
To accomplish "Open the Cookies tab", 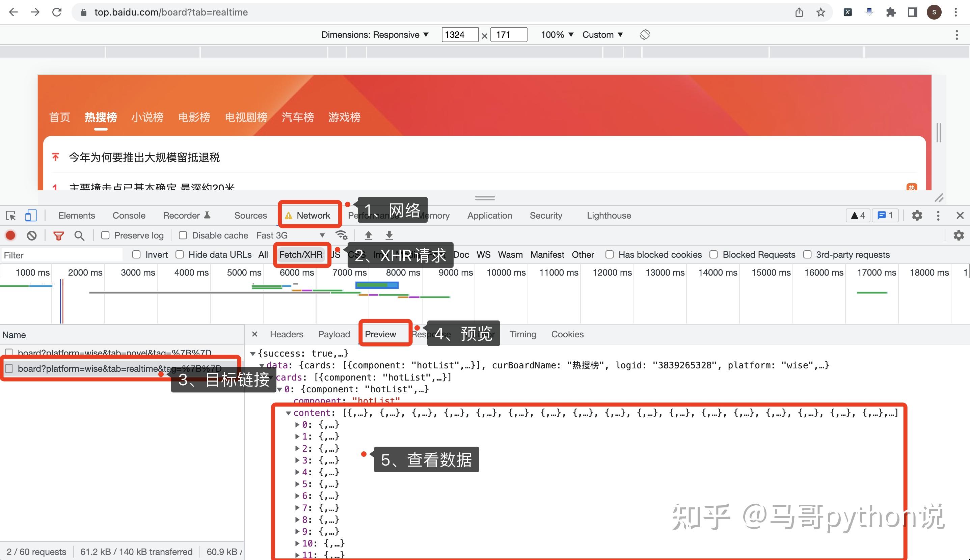I will point(567,334).
